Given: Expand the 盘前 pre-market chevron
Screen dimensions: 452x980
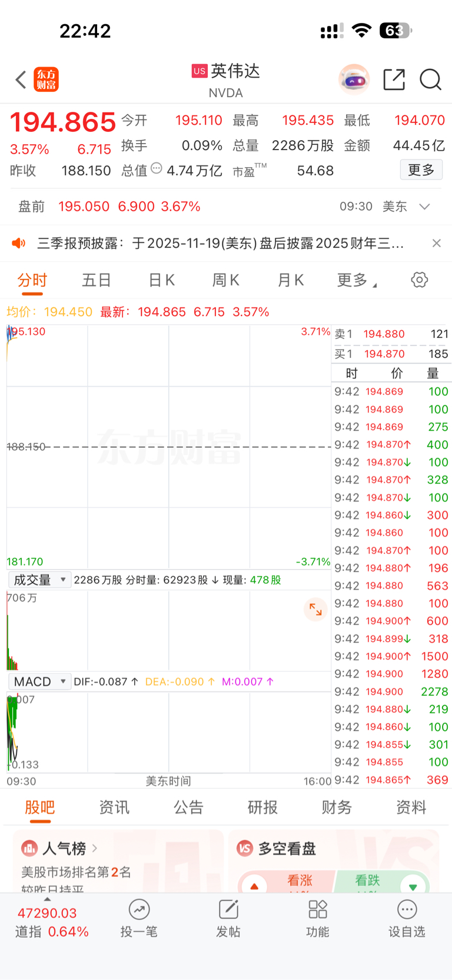Looking at the screenshot, I should 425,207.
